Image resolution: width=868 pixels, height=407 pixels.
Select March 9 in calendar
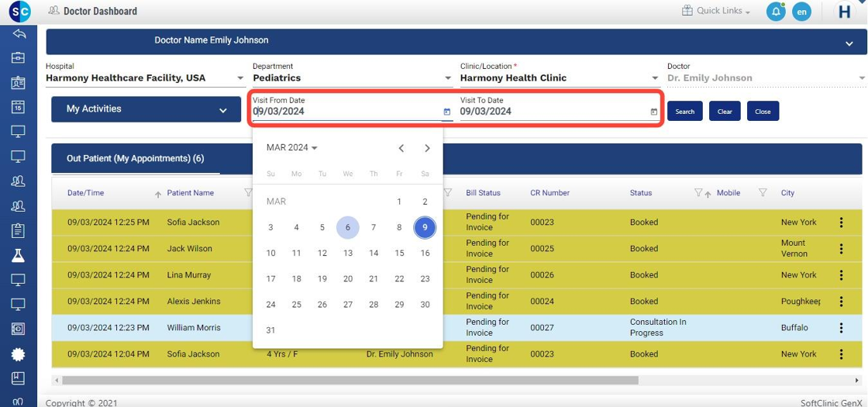coord(425,228)
